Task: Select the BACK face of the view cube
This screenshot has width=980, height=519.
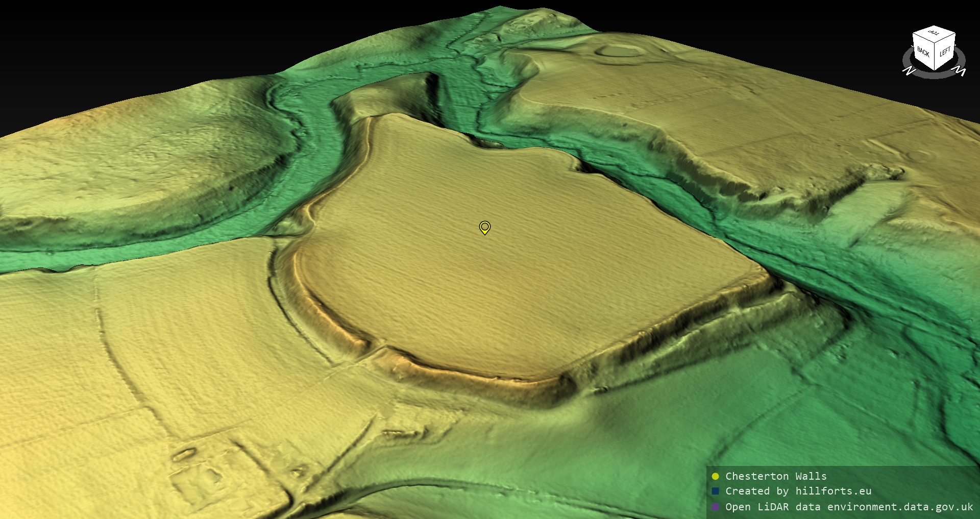Action: pyautogui.click(x=923, y=52)
